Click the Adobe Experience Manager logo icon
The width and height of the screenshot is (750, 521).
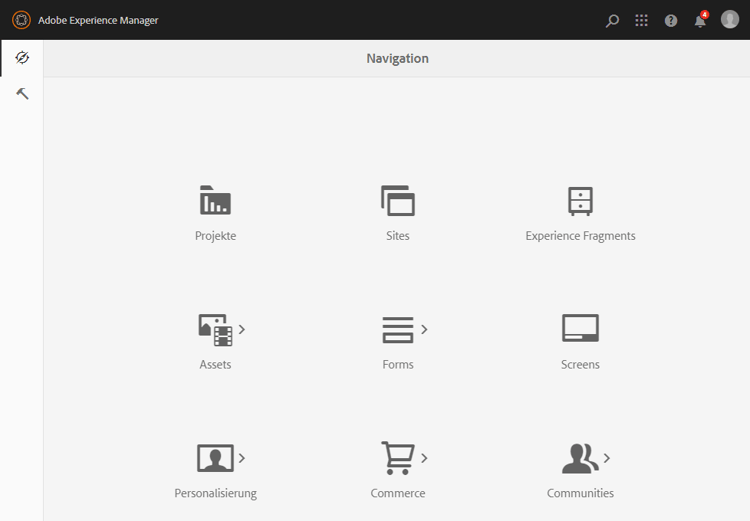pos(21,20)
